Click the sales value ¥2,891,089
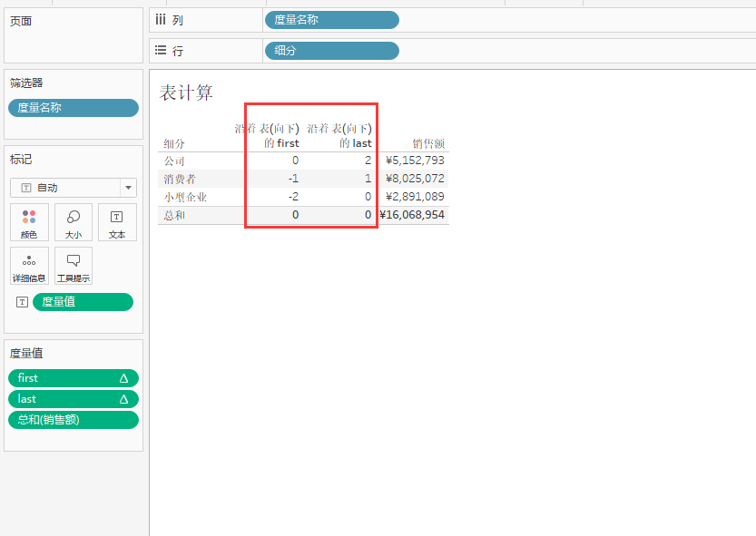This screenshot has width=756, height=536. click(x=415, y=197)
